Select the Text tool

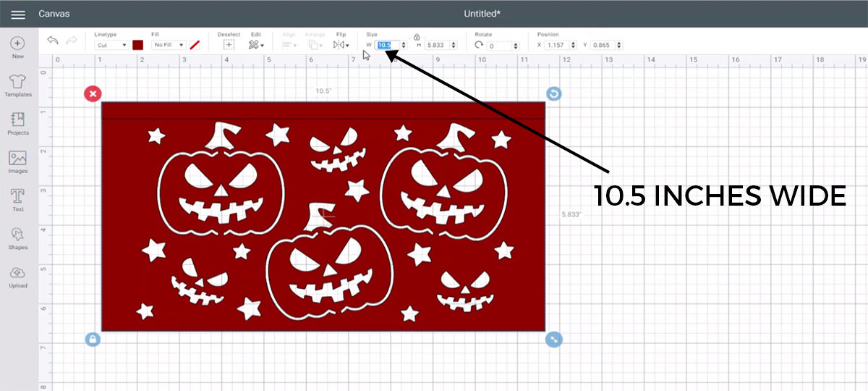[x=18, y=201]
